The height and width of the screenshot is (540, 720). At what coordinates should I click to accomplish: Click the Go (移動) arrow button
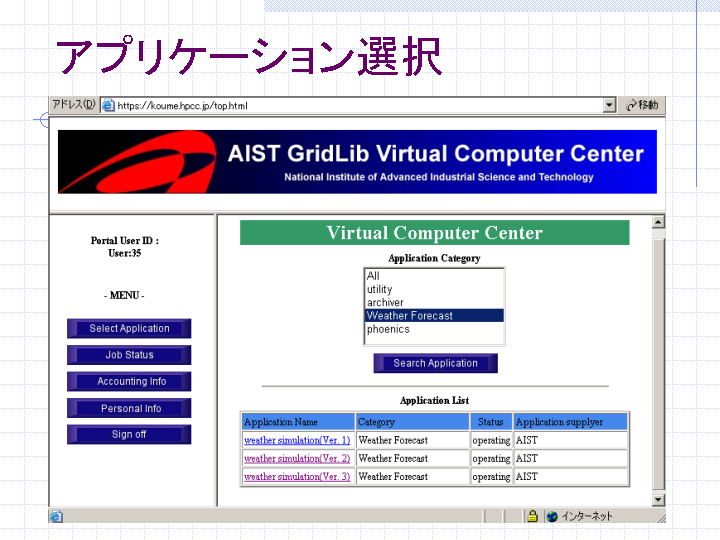pyautogui.click(x=642, y=105)
